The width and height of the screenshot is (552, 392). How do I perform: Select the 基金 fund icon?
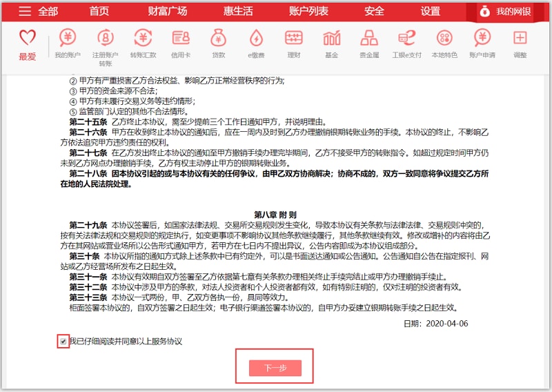pos(331,38)
